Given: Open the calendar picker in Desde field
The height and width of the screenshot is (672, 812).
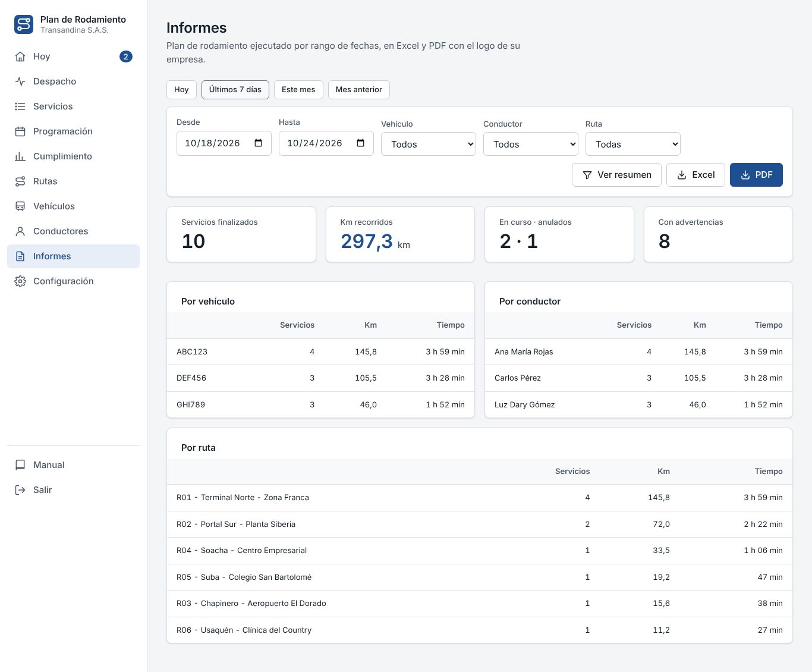Looking at the screenshot, I should click(258, 143).
